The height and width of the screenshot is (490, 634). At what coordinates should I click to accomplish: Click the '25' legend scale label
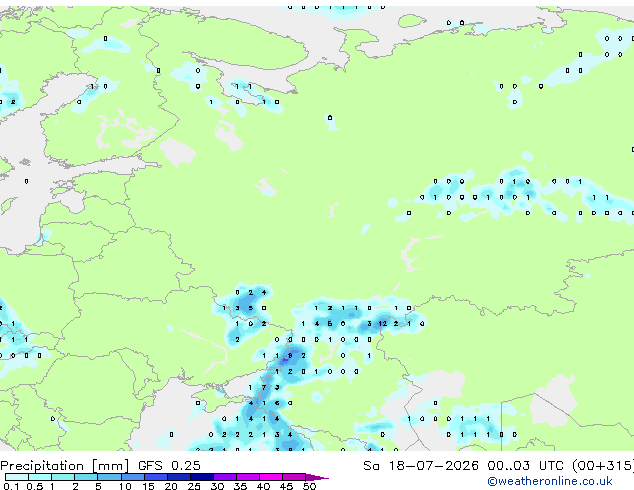click(194, 486)
